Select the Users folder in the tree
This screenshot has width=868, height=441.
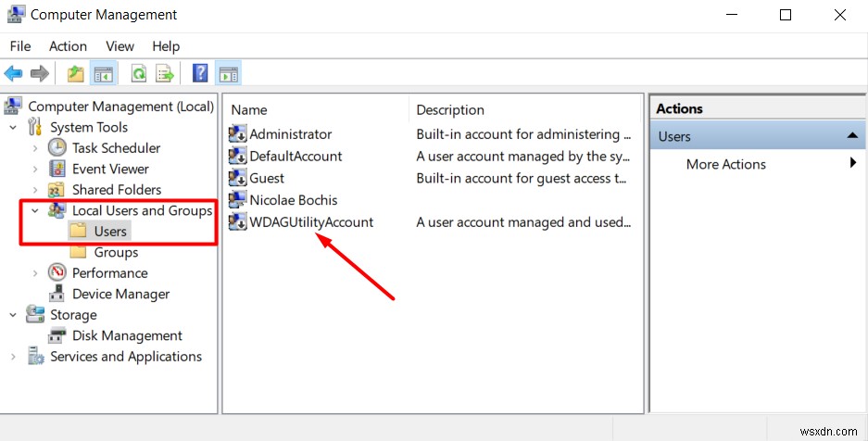click(x=110, y=232)
